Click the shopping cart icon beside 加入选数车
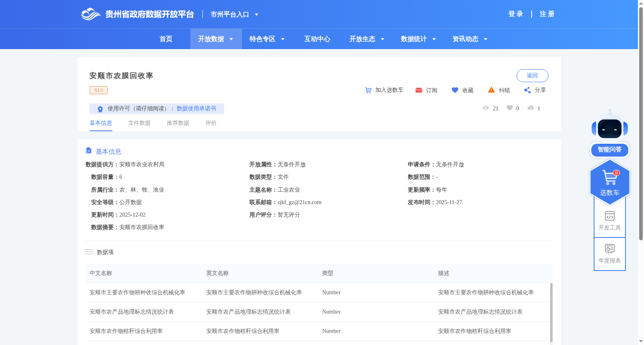This screenshot has width=644, height=345. point(368,90)
